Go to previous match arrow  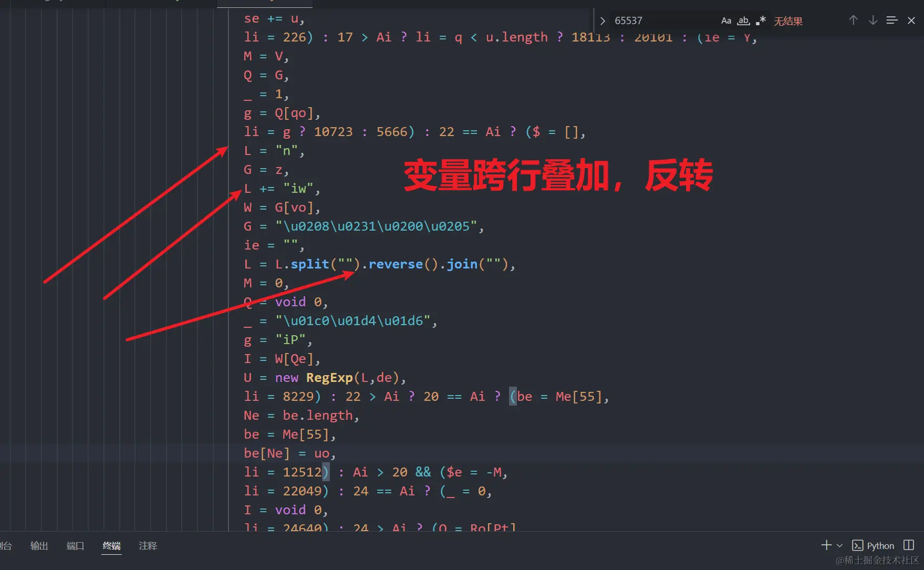tap(853, 20)
